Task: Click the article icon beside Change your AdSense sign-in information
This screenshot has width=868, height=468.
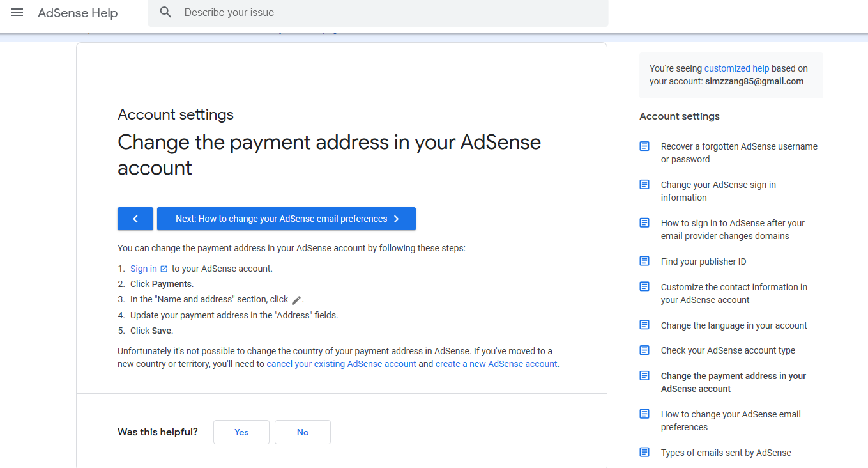Action: pyautogui.click(x=644, y=185)
